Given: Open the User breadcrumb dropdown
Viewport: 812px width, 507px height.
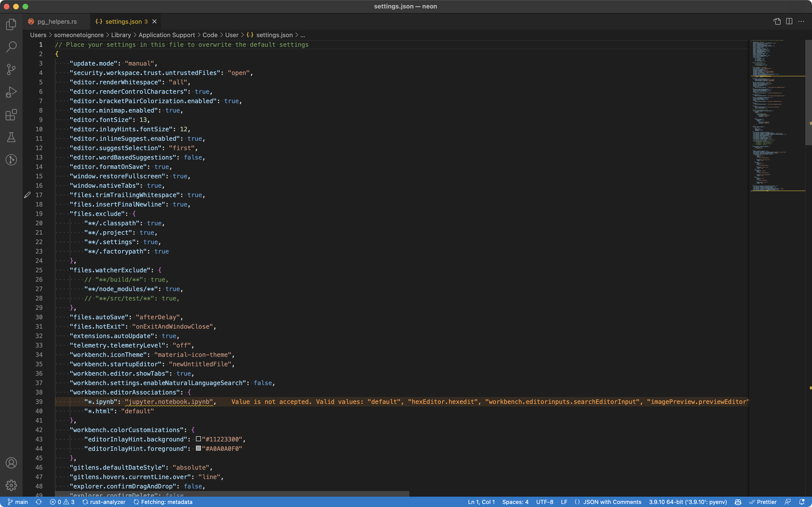Looking at the screenshot, I should [x=231, y=35].
